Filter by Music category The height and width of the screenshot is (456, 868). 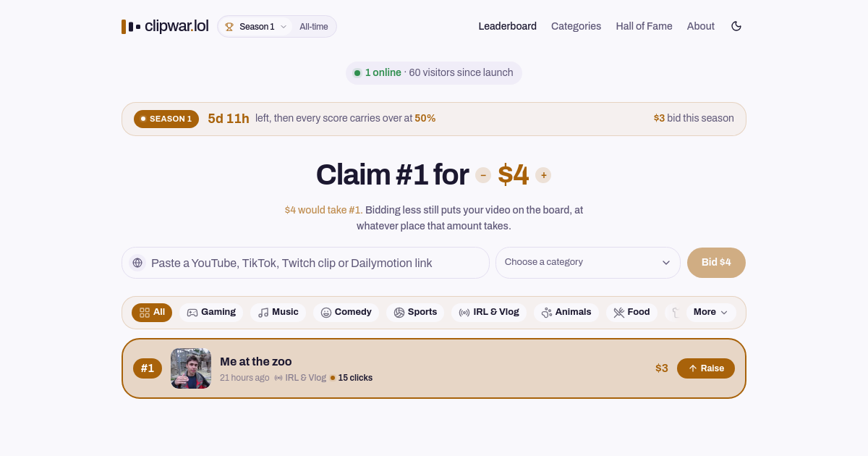click(x=278, y=312)
